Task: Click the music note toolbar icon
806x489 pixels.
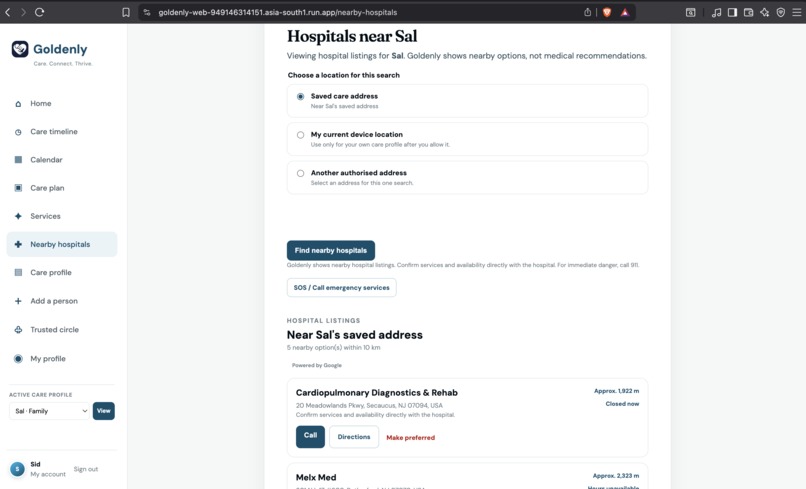Action: 717,12
